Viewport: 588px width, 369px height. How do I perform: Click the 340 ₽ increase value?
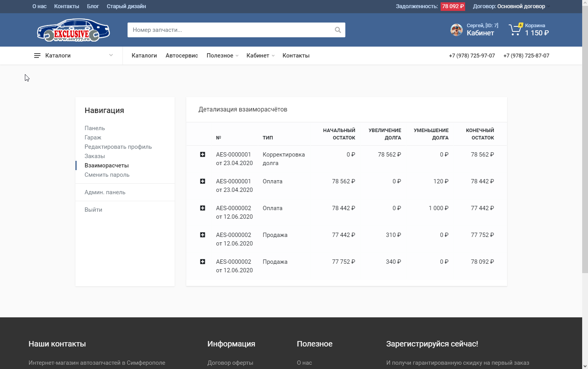click(x=393, y=262)
